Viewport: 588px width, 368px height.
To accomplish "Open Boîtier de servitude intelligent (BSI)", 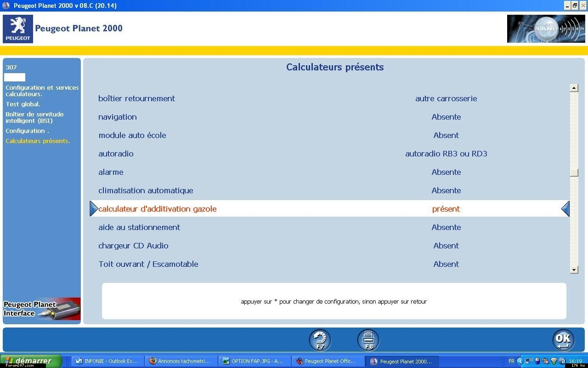I will point(34,117).
